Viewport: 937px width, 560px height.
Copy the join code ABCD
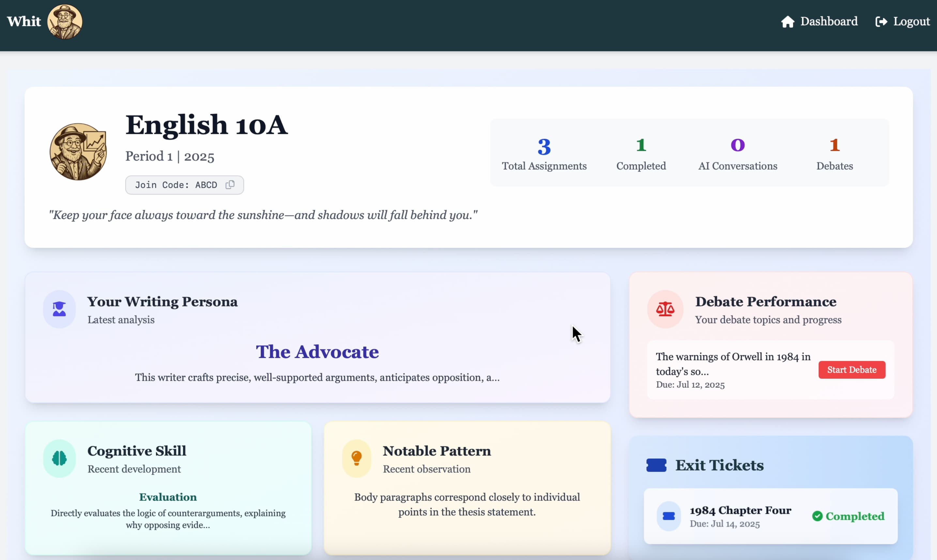(230, 184)
